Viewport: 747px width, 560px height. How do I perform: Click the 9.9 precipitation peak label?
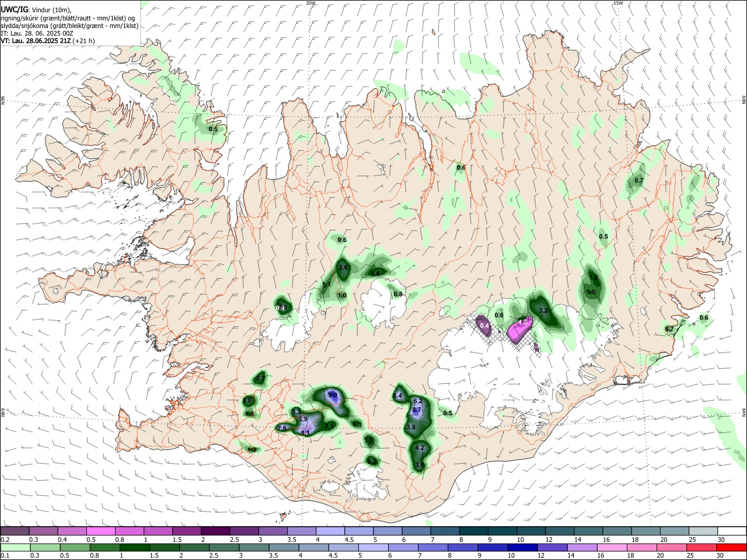pyautogui.click(x=333, y=395)
